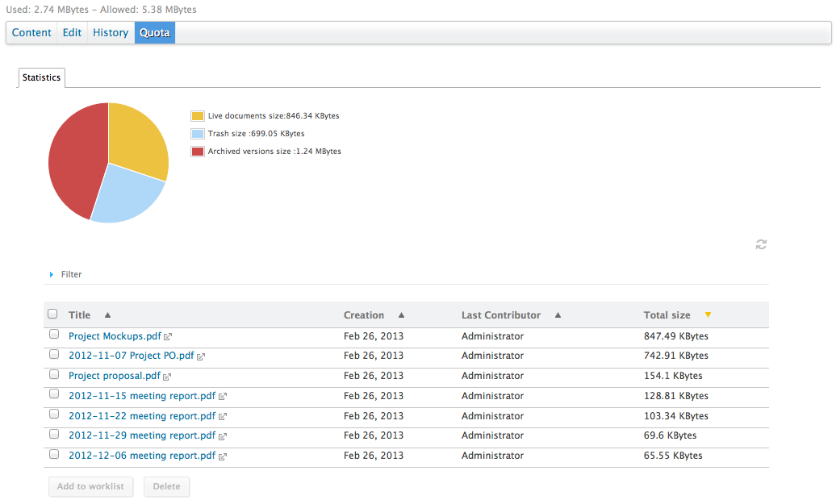Open the History tab
The width and height of the screenshot is (836, 504).
click(x=111, y=32)
